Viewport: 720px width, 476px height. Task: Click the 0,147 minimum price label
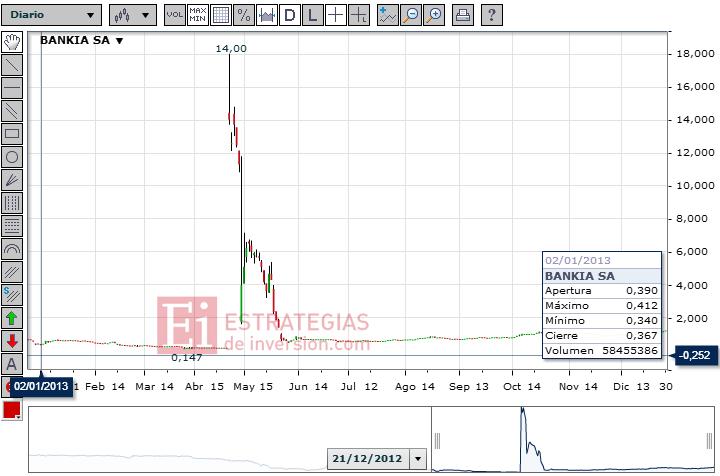tap(186, 358)
